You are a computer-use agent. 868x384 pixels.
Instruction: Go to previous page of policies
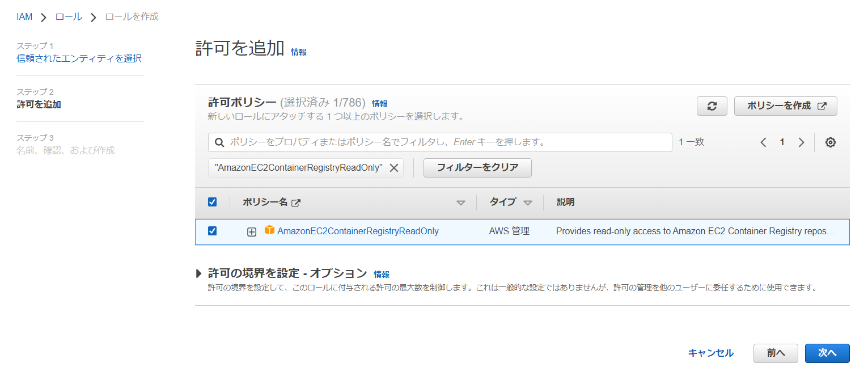(763, 142)
